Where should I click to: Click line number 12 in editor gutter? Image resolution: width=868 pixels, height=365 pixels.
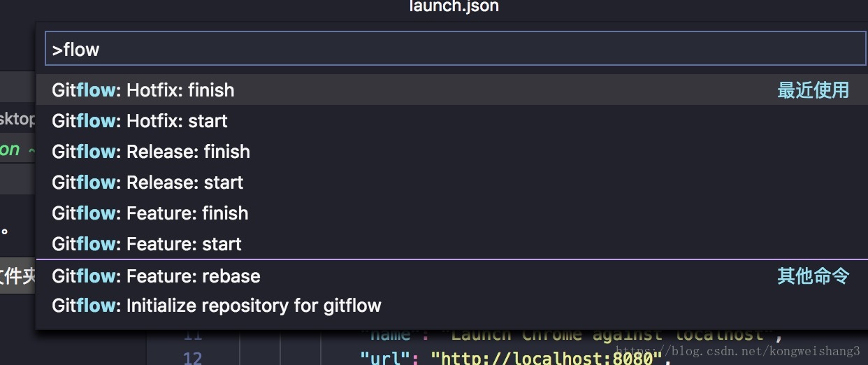pos(192,359)
